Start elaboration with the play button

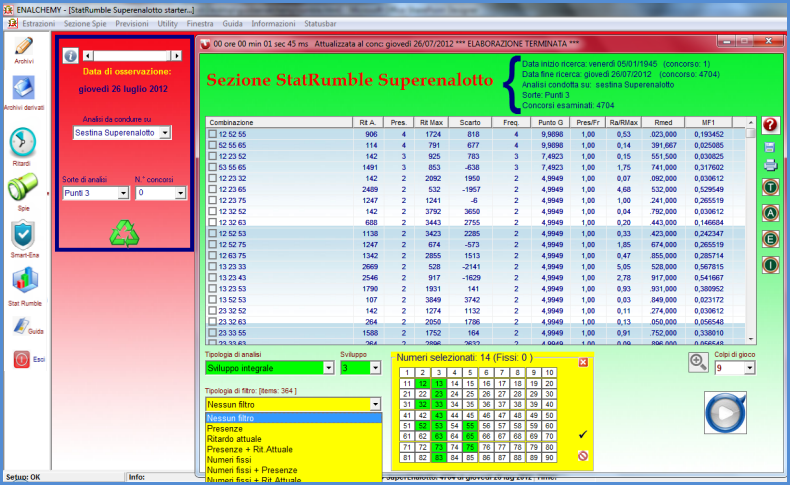726,413
